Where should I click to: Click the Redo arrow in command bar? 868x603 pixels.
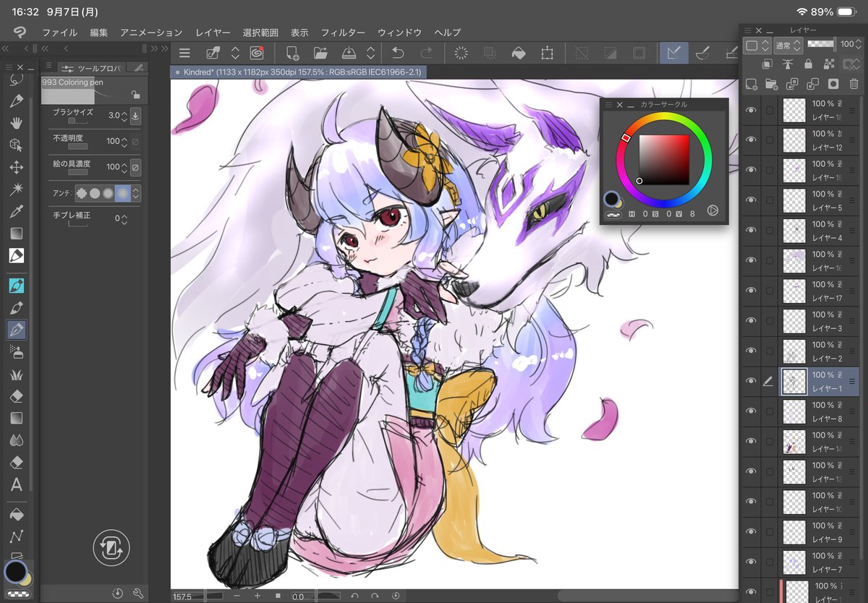coord(427,53)
